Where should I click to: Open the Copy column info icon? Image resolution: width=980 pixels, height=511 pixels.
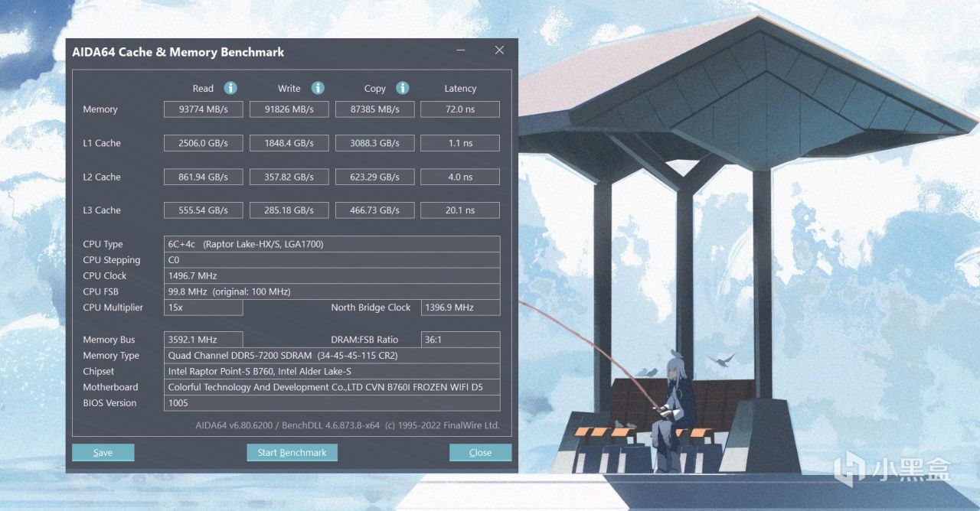tap(402, 88)
